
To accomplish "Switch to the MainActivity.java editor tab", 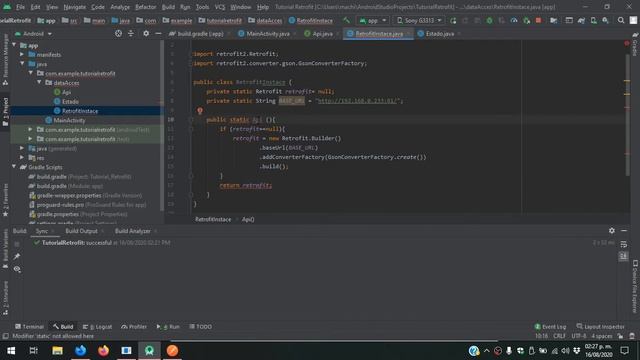I will 267,34.
